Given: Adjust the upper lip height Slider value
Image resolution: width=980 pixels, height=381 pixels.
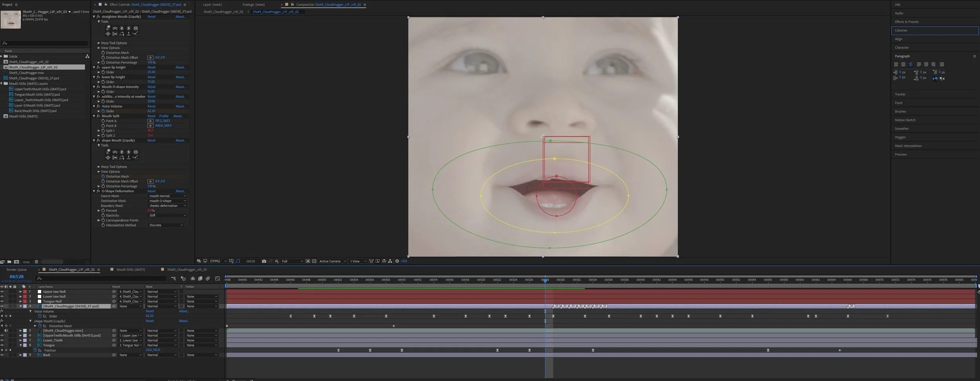Looking at the screenshot, I should [x=151, y=72].
